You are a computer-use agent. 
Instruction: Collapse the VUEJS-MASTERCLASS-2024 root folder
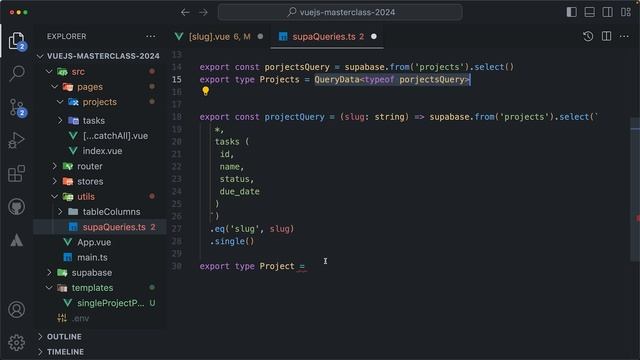(x=40, y=56)
